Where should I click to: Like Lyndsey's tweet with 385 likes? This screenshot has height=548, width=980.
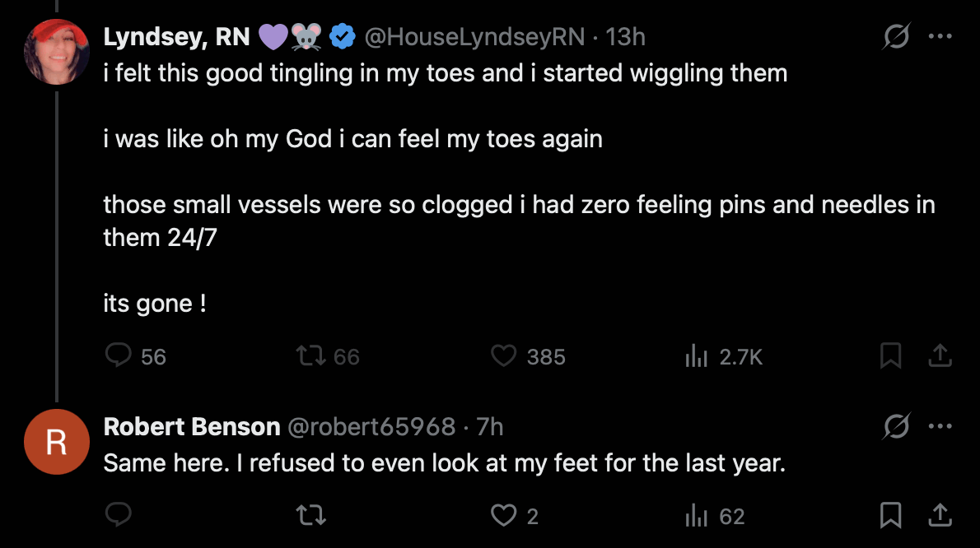point(503,356)
